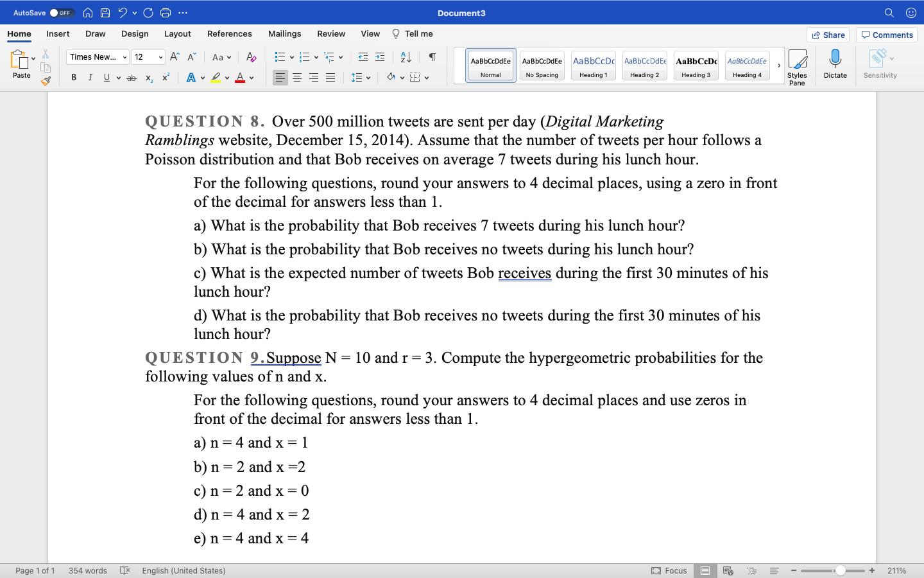The image size is (924, 578).
Task: Switch to the Review tab
Action: [331, 34]
